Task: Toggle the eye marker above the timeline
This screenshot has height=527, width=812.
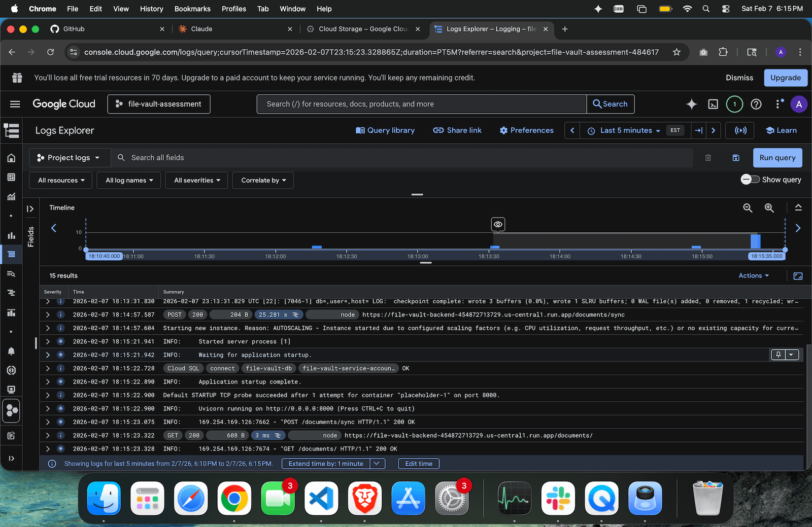Action: pos(497,224)
